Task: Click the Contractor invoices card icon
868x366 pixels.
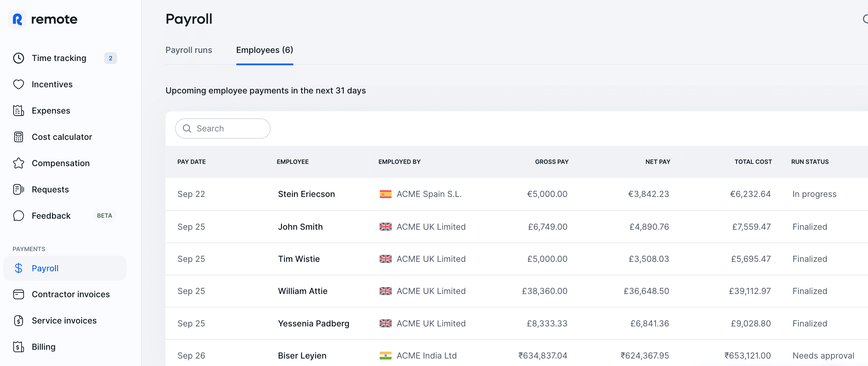Action: click(19, 294)
